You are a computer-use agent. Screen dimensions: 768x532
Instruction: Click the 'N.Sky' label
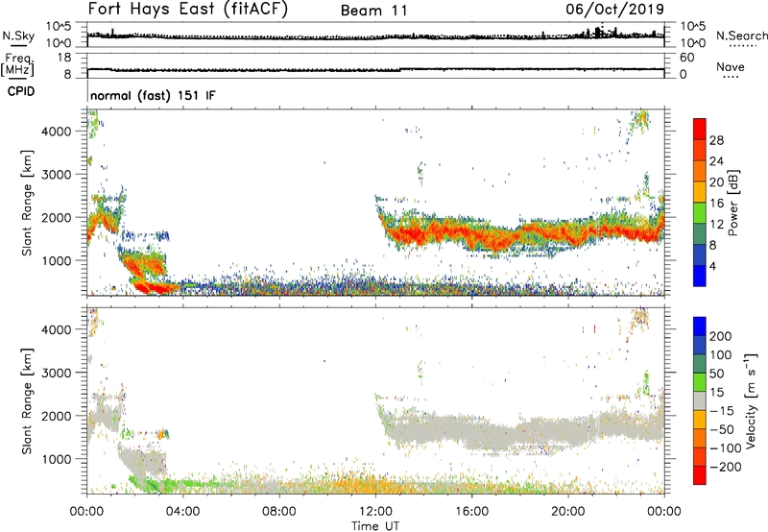(x=18, y=36)
